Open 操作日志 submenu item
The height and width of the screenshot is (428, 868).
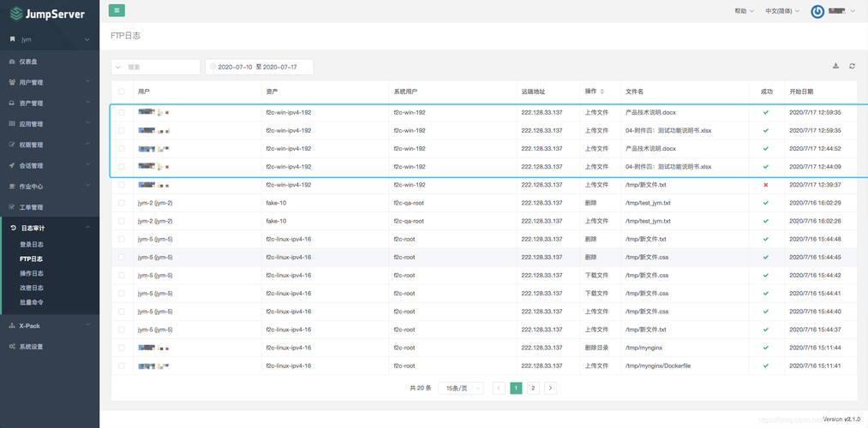[32, 273]
